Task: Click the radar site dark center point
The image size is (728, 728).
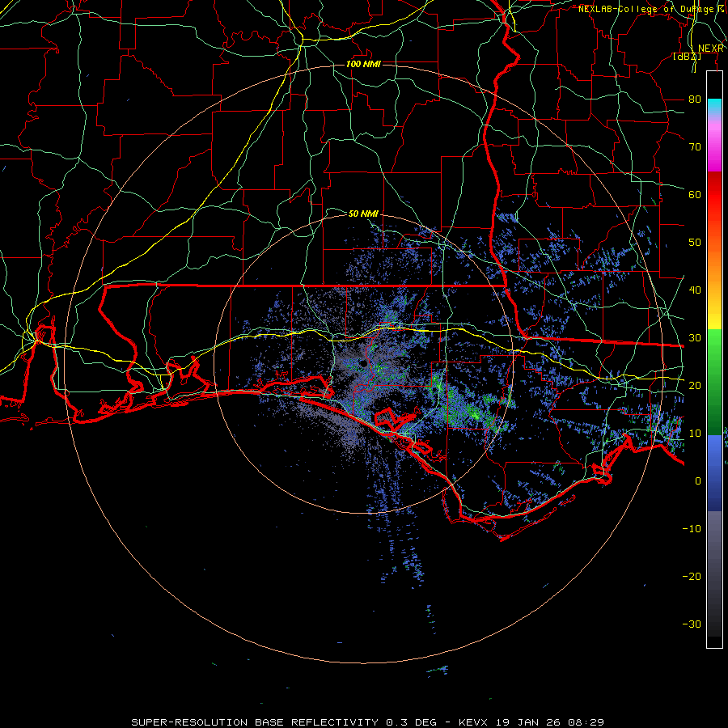Action: [x=362, y=364]
